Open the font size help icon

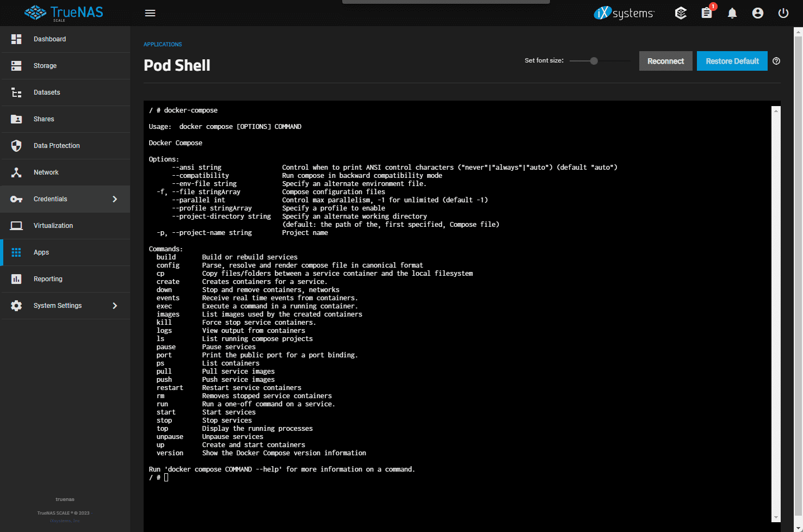coord(776,61)
